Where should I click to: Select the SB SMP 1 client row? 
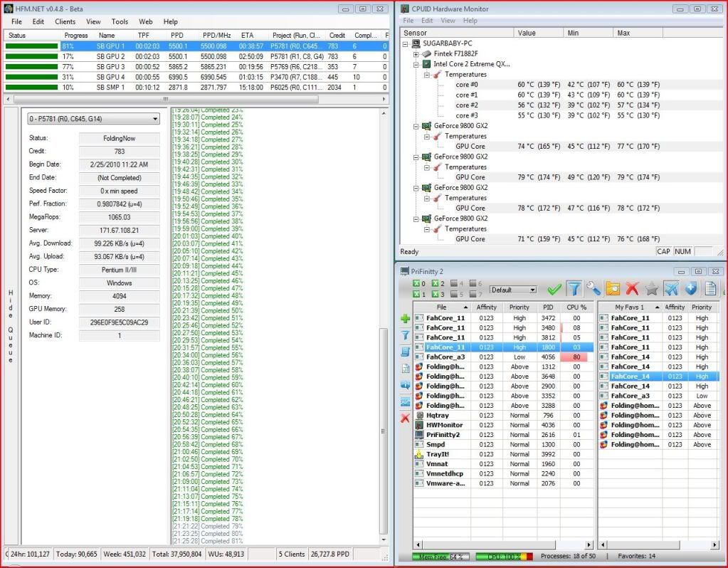click(x=196, y=88)
